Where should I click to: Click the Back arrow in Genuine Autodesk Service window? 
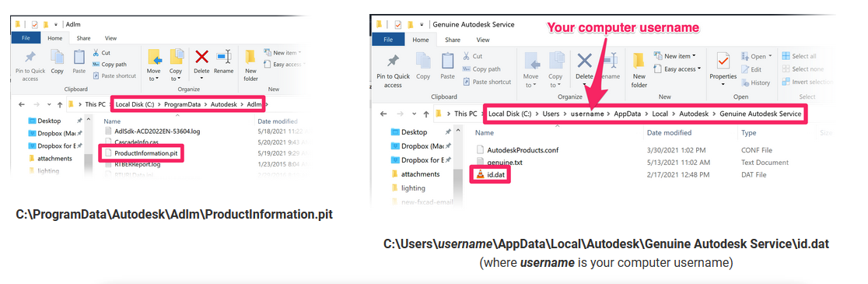[x=383, y=114]
